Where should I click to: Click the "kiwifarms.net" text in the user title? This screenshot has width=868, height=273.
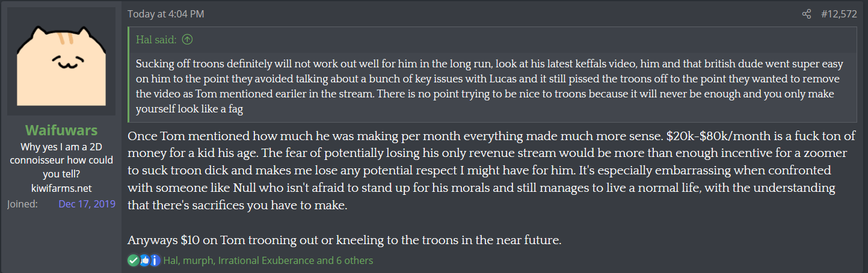pyautogui.click(x=61, y=188)
